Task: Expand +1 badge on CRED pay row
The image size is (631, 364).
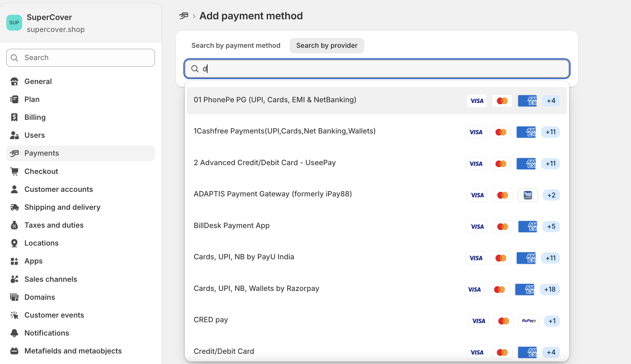Action: 552,321
